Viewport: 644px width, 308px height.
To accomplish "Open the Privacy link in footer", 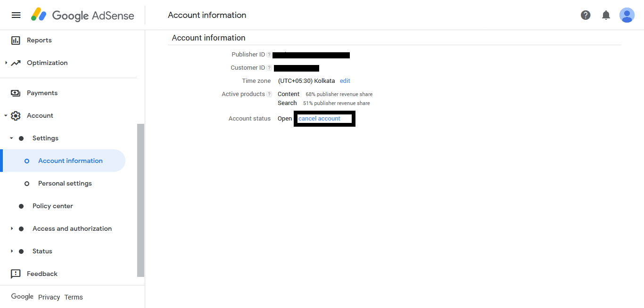I will coord(49,297).
